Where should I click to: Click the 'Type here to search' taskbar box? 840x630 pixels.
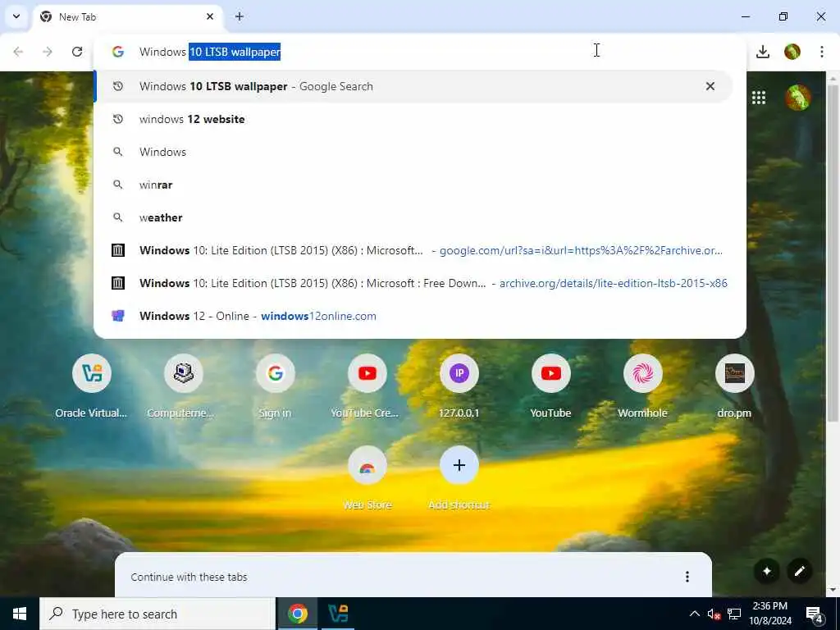(x=157, y=614)
